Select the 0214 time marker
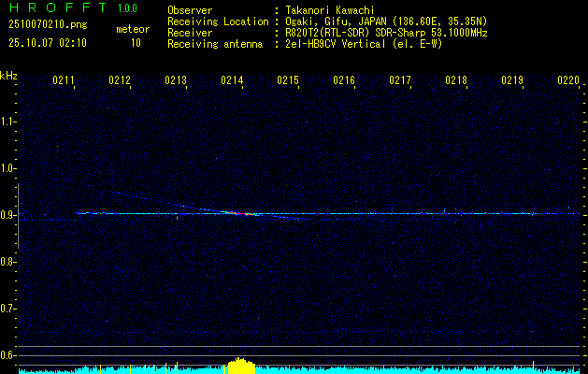588x374 pixels. [x=232, y=81]
